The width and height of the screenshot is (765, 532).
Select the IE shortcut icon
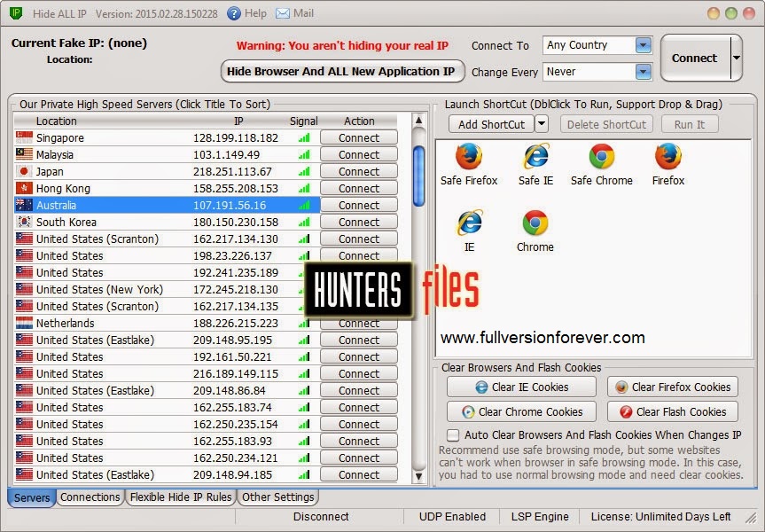469,223
